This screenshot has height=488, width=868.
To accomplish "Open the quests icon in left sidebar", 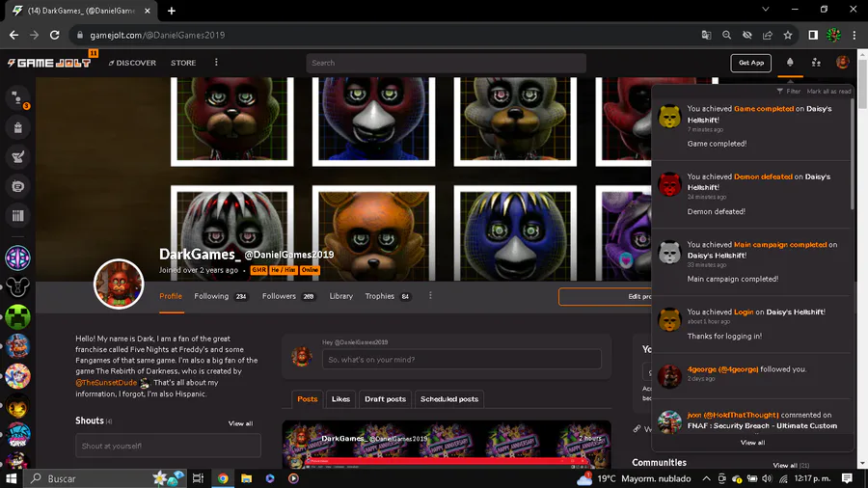I will pyautogui.click(x=17, y=157).
